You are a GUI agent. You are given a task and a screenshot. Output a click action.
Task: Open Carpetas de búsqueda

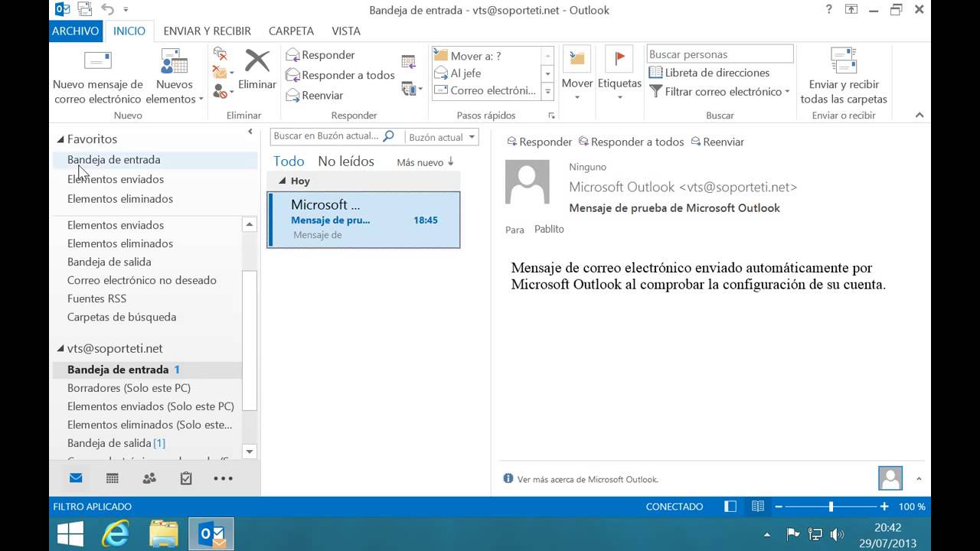122,317
